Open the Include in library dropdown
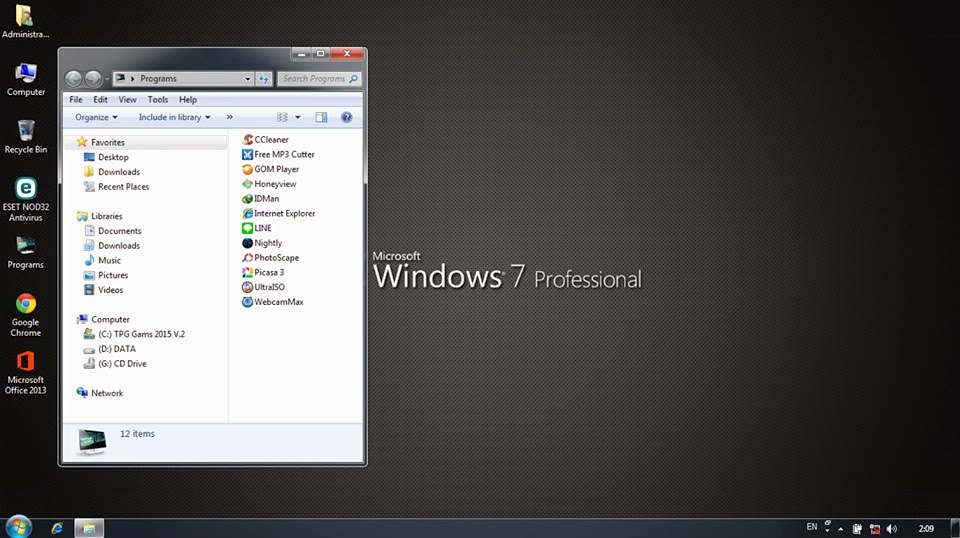Screen dimensions: 960x538 [x=174, y=117]
